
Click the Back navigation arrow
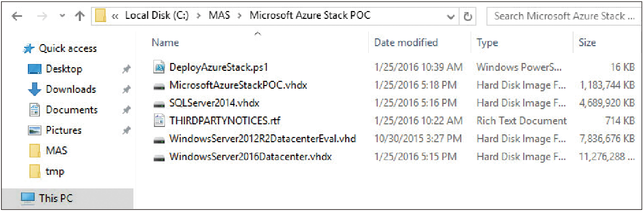[x=17, y=16]
